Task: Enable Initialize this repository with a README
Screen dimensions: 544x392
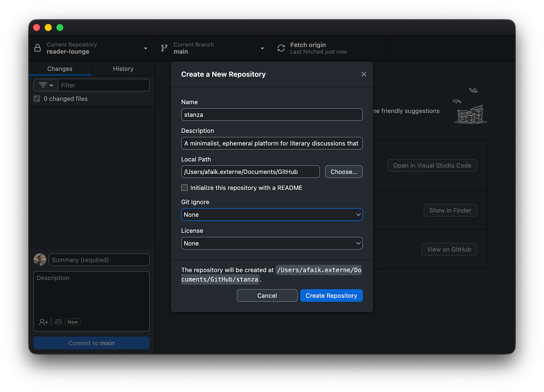Action: (x=184, y=188)
